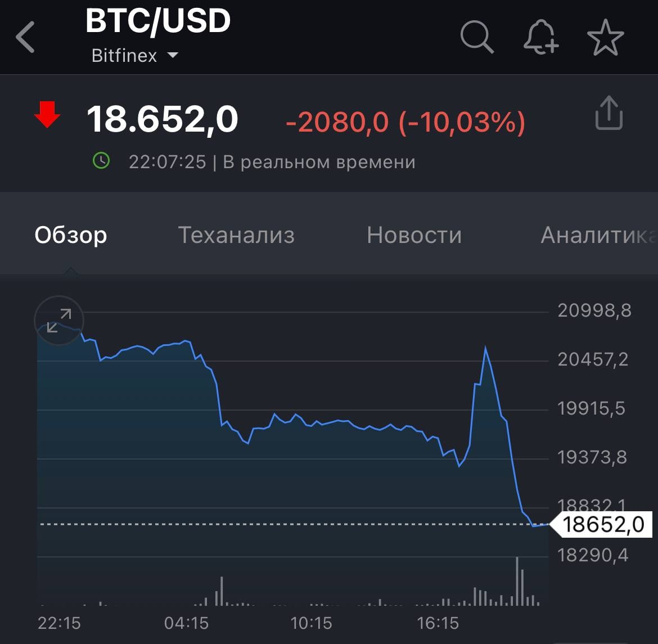
Task: Open the Новости tab
Action: [x=414, y=235]
